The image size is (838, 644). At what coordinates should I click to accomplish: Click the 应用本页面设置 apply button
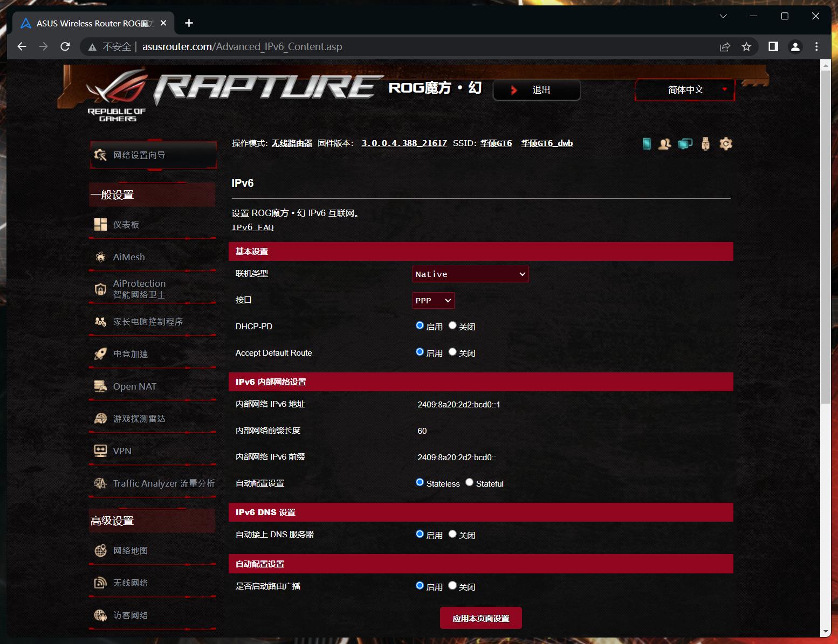click(x=481, y=618)
